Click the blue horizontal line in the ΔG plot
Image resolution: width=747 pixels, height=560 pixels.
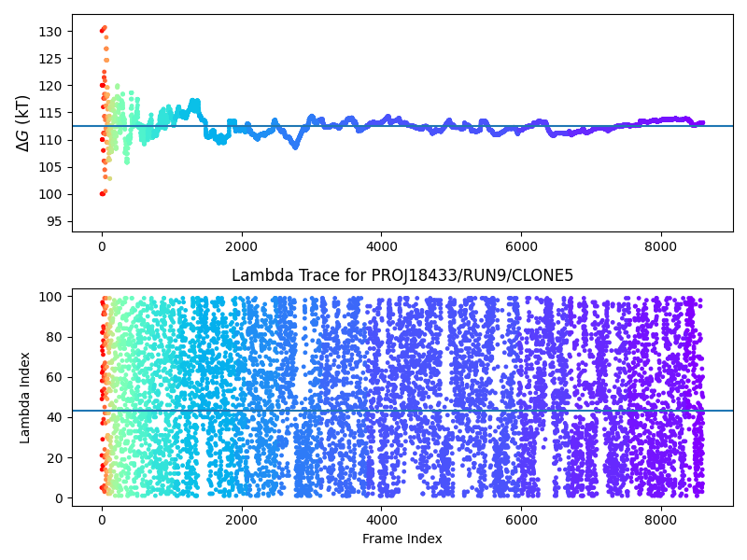point(560,126)
